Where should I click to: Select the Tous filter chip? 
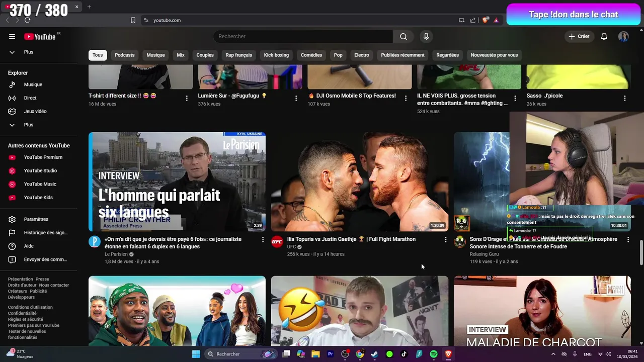[98, 55]
